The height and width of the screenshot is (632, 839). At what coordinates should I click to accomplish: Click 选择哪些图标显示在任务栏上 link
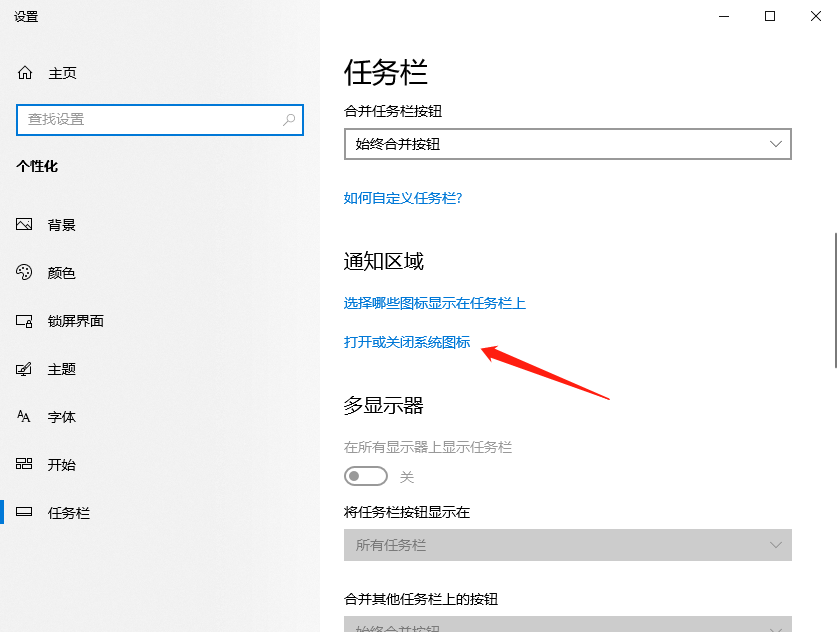click(x=434, y=304)
